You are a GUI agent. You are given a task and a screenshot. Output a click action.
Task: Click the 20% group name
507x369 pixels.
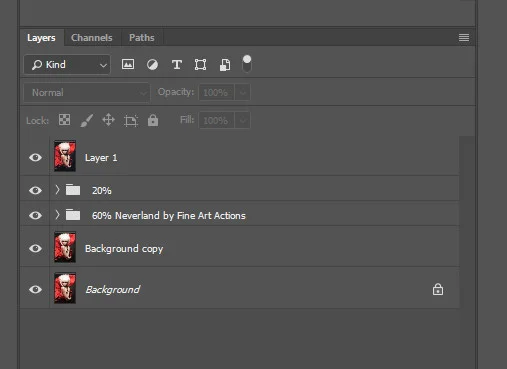102,191
